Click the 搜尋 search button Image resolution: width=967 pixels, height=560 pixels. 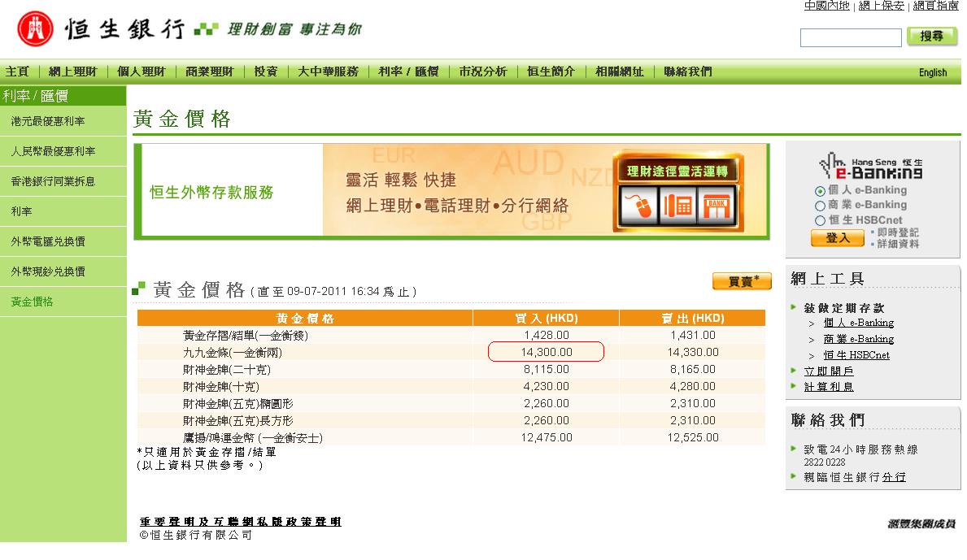(932, 37)
